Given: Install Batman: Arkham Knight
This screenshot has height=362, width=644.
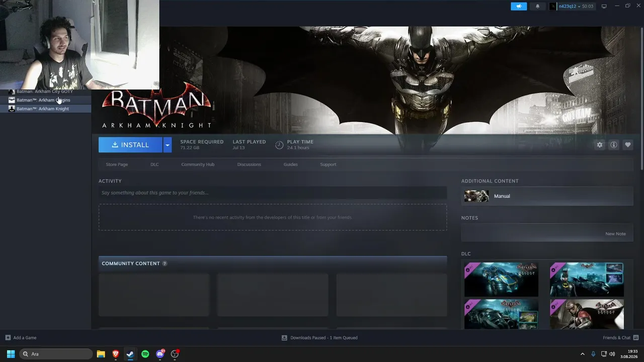Looking at the screenshot, I should (130, 145).
